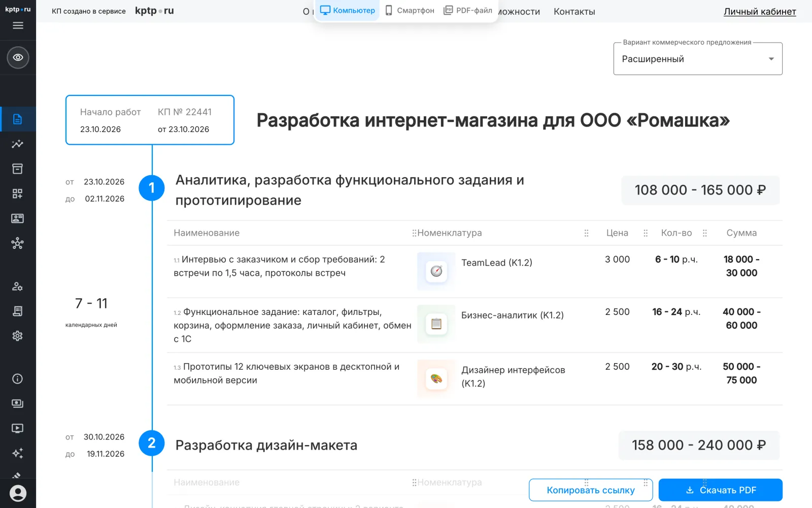Open the grid-plus widgets sidebar icon
The image size is (812, 508).
click(x=18, y=194)
